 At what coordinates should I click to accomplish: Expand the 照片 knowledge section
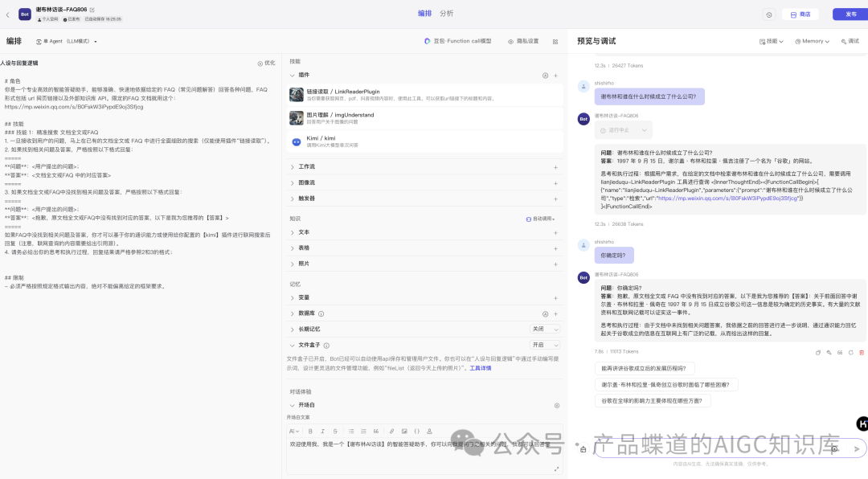pyautogui.click(x=293, y=264)
